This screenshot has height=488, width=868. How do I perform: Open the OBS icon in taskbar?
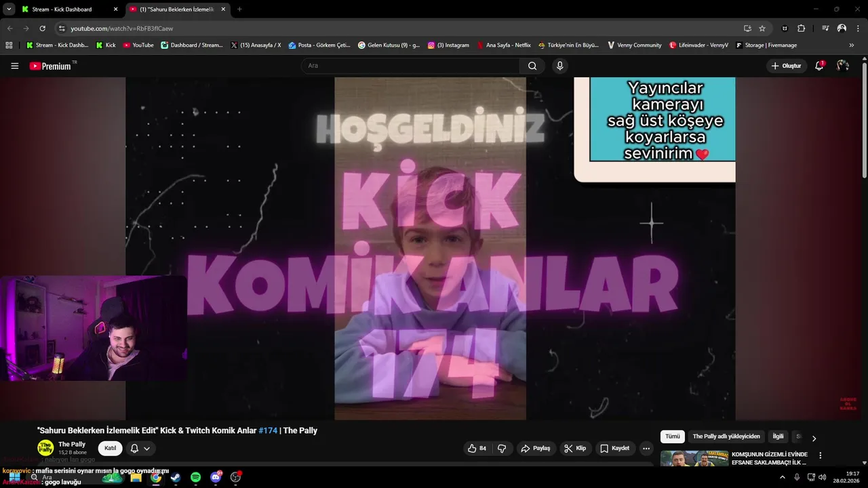tap(235, 477)
